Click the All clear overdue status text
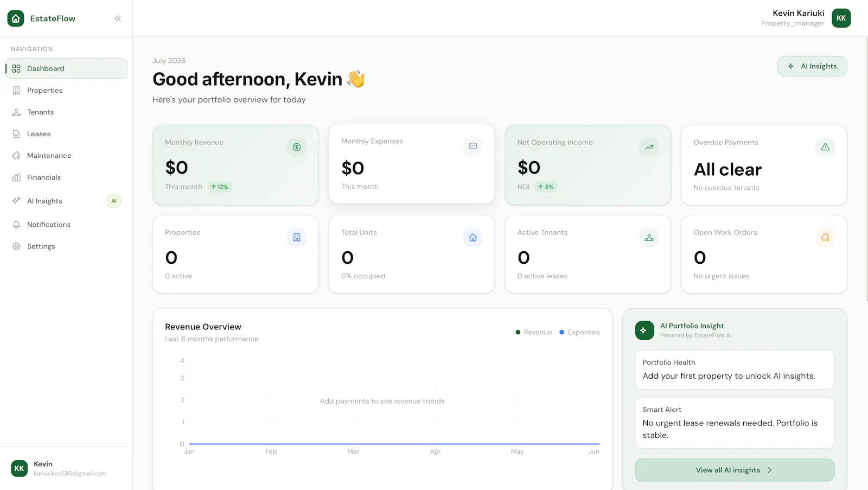 coord(727,169)
